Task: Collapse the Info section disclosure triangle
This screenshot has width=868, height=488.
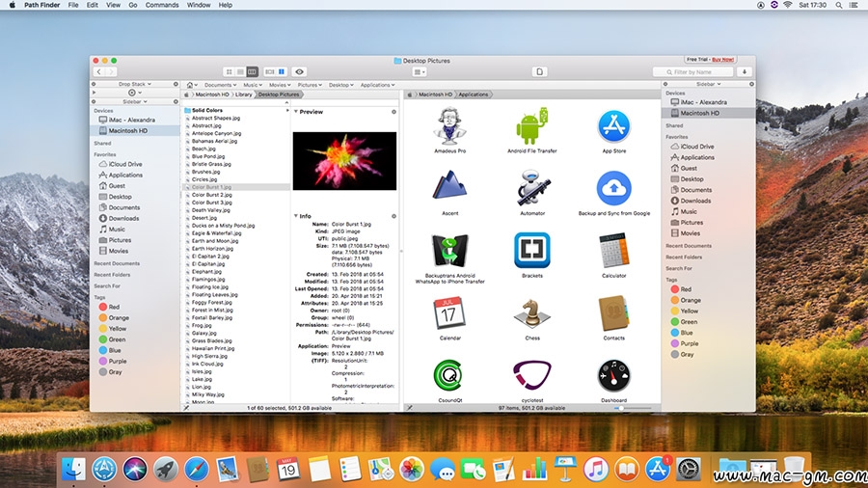Action: tap(296, 216)
